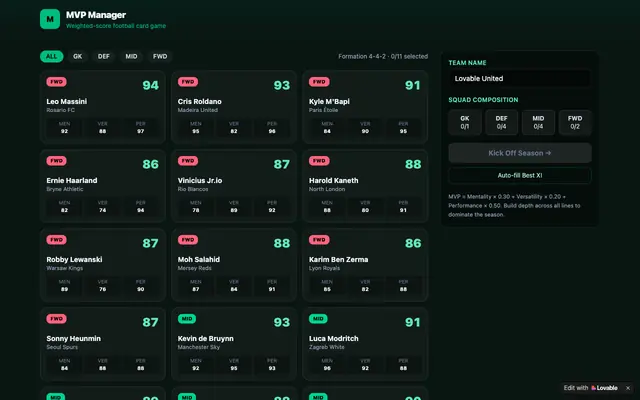
Task: Select the Vinicius Jr.io player card
Action: 234,186
